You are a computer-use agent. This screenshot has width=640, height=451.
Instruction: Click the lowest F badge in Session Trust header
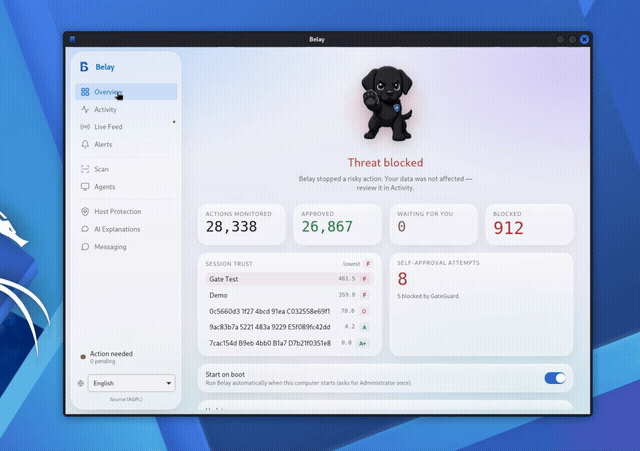[x=368, y=264]
